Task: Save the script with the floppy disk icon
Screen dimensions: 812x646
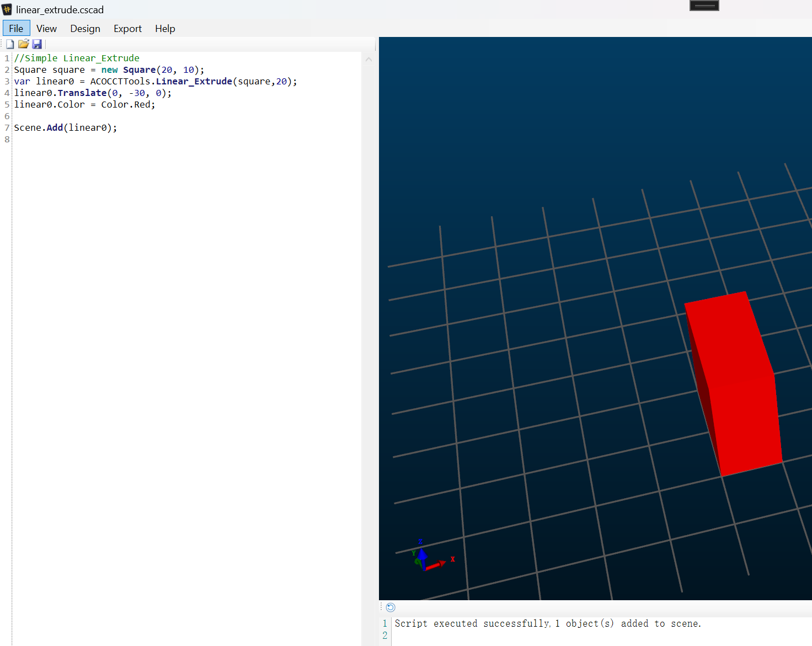Action: pyautogui.click(x=37, y=44)
